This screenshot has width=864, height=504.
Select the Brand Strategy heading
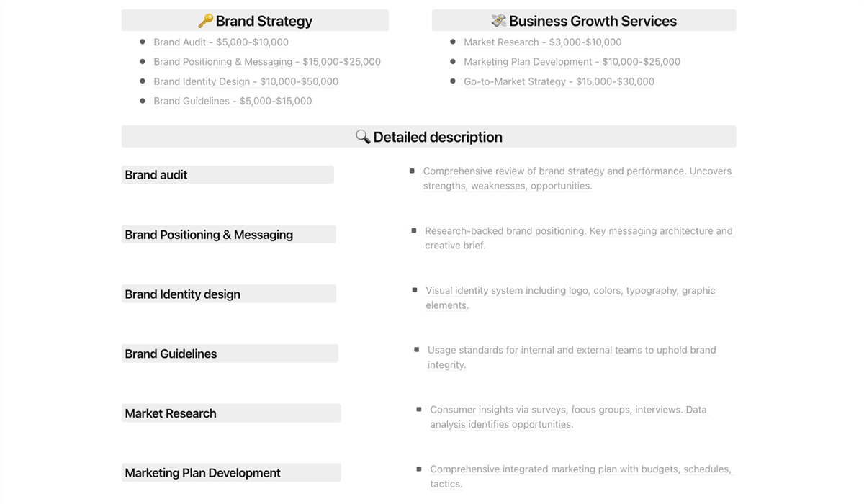[x=255, y=21]
